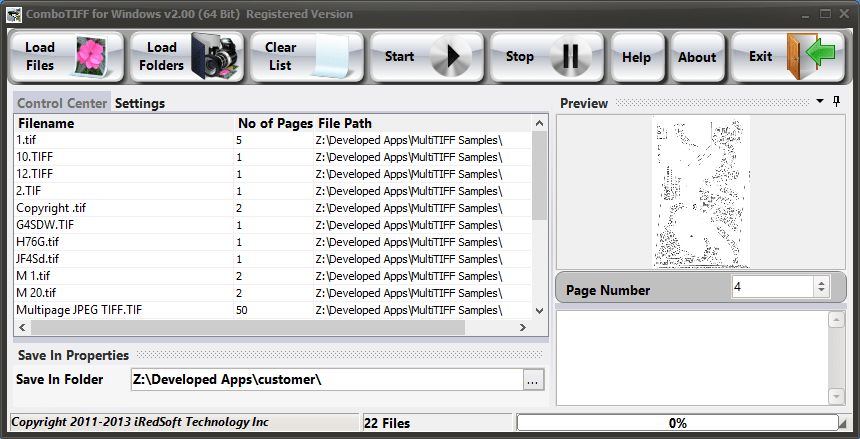Image resolution: width=860 pixels, height=439 pixels.
Task: Switch to the Control Center tab
Action: pos(62,103)
